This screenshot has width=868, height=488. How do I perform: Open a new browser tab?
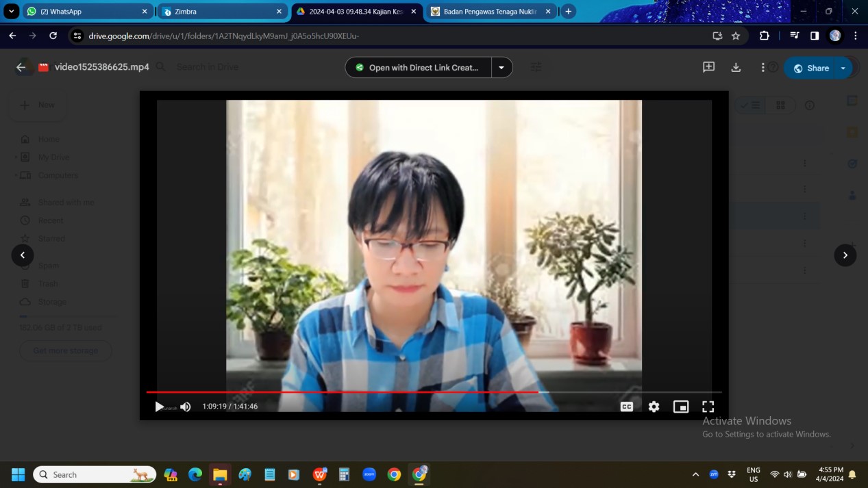568,12
